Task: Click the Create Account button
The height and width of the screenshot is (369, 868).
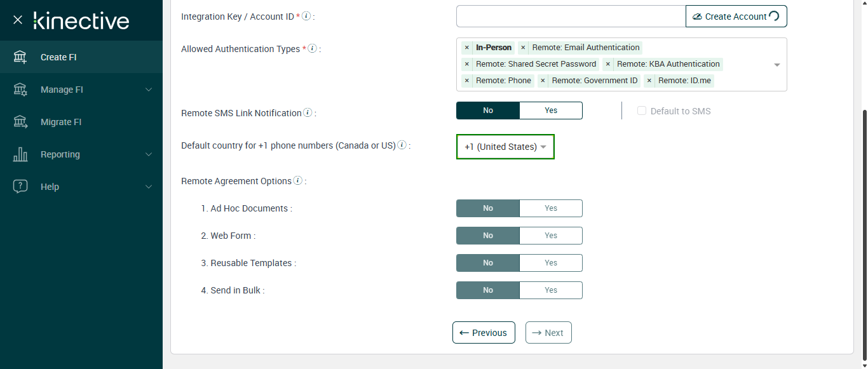Action: pyautogui.click(x=736, y=17)
